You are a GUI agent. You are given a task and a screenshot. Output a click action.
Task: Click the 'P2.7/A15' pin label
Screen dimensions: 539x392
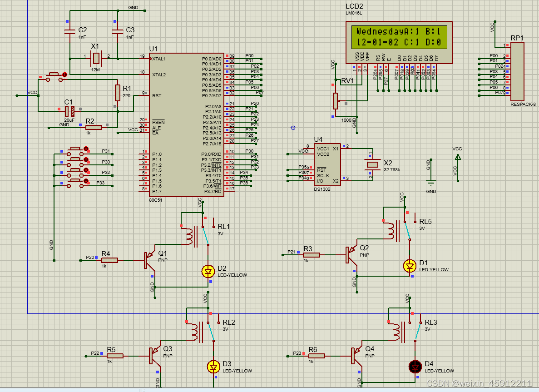pyautogui.click(x=212, y=144)
